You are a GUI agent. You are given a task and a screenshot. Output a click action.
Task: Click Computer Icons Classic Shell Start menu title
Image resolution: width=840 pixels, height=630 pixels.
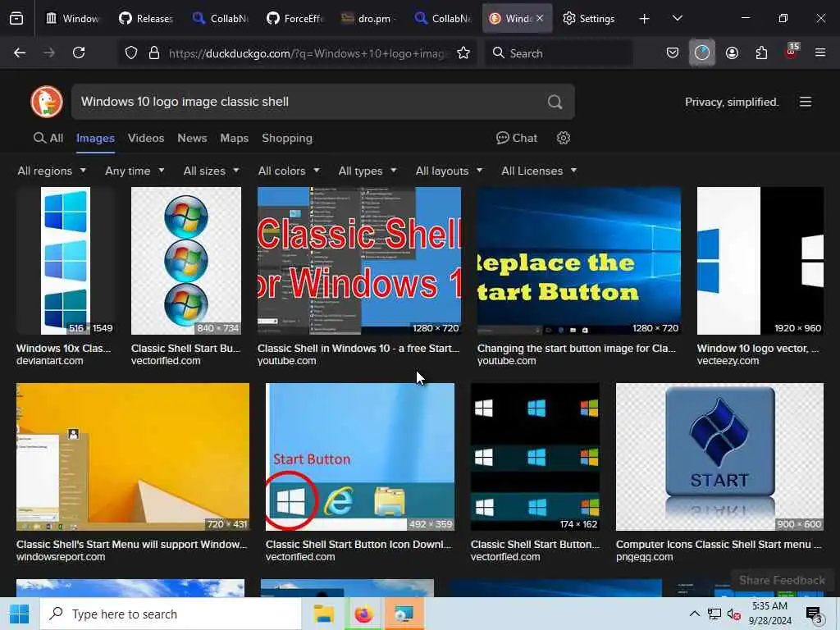[719, 545]
